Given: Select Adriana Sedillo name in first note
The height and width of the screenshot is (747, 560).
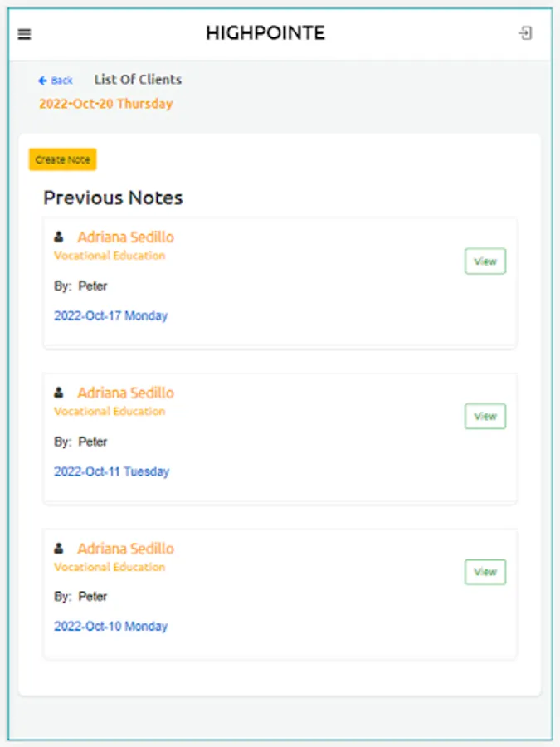Looking at the screenshot, I should [x=125, y=237].
